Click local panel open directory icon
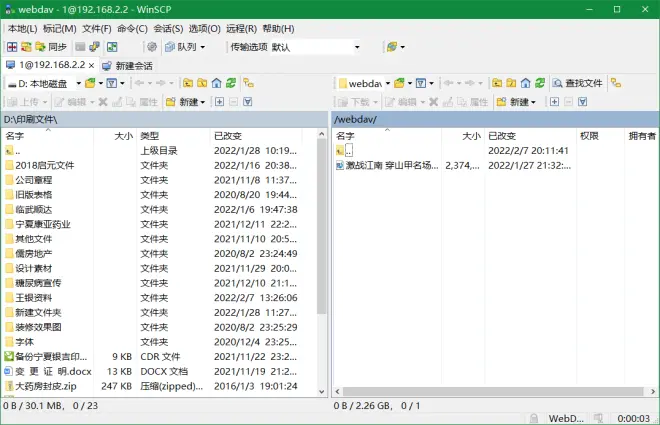Screen dimensions: 660x425 click(x=90, y=83)
